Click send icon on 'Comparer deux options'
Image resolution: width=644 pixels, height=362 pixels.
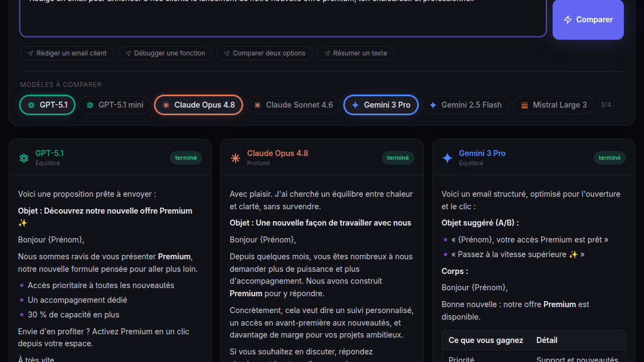tap(227, 53)
